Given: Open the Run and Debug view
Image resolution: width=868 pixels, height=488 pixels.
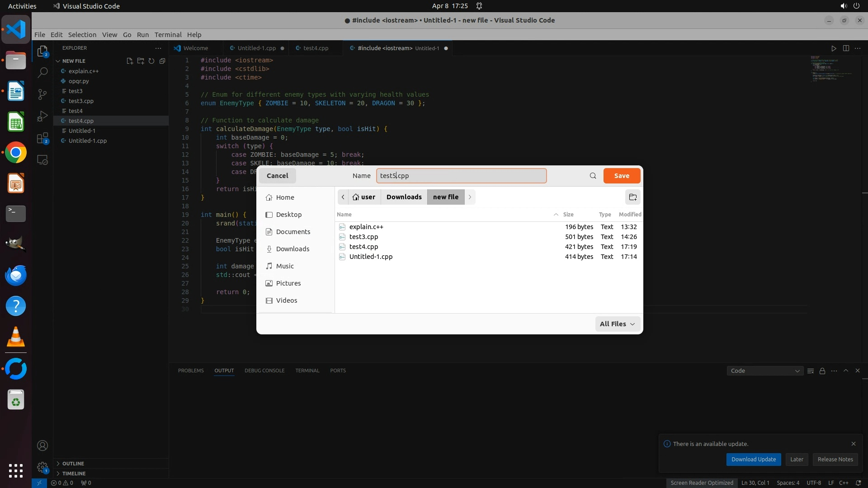Looking at the screenshot, I should click(x=42, y=116).
